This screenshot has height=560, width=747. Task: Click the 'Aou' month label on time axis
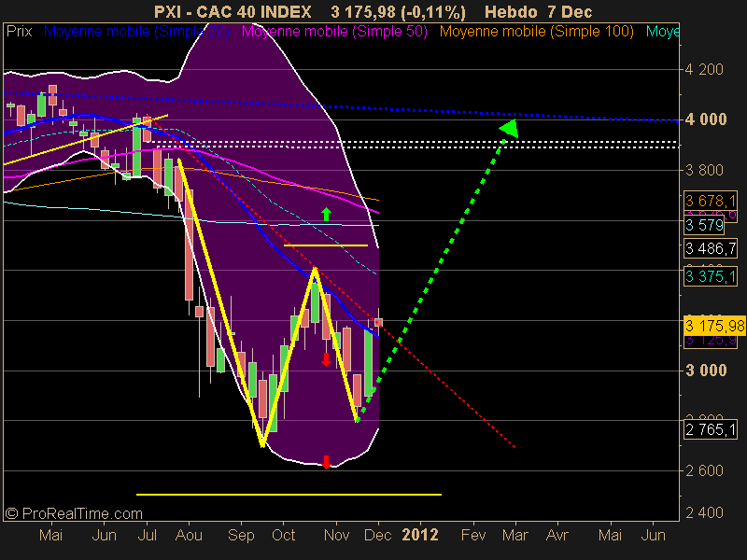click(x=190, y=535)
